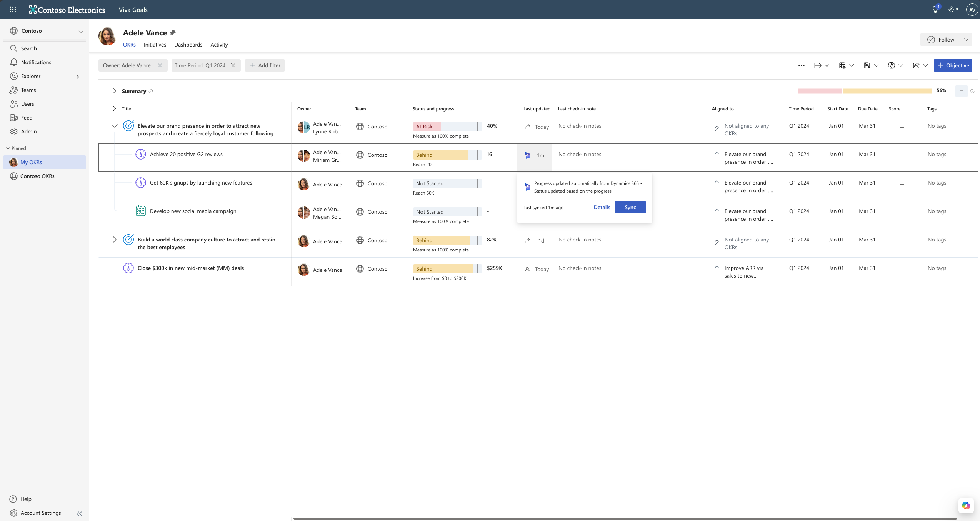Click the app launcher waffle icon
The image size is (980, 521).
click(x=13, y=10)
